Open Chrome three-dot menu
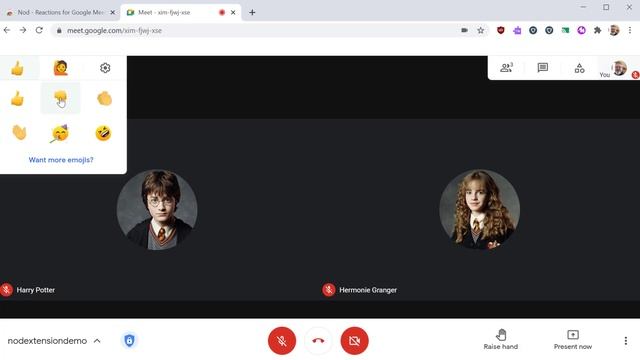The width and height of the screenshot is (640, 360). pos(630,30)
